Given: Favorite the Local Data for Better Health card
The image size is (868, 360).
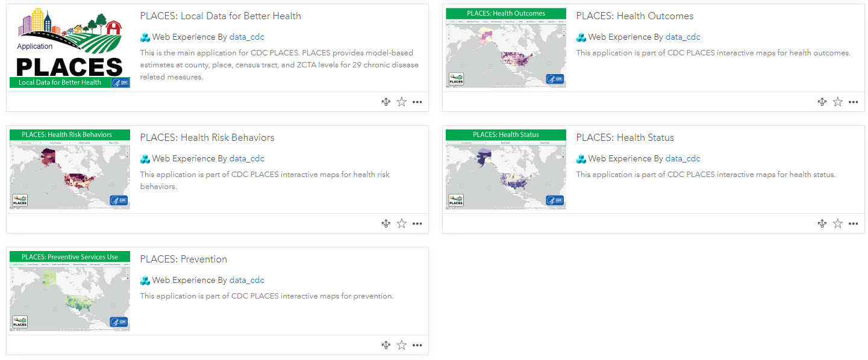Looking at the screenshot, I should coord(402,102).
